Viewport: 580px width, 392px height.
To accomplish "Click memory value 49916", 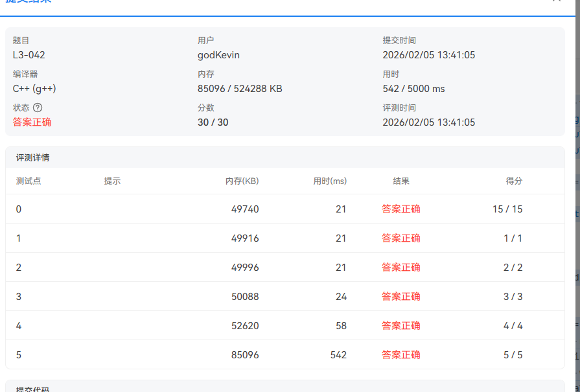I will (x=245, y=238).
